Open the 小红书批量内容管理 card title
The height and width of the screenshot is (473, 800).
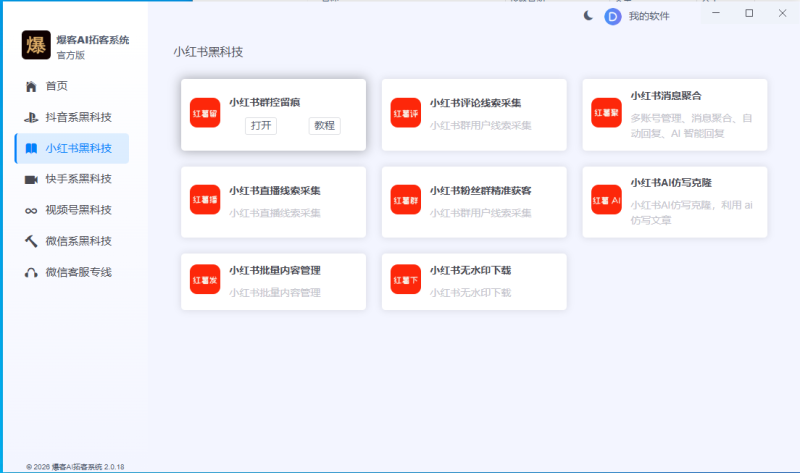coord(274,270)
